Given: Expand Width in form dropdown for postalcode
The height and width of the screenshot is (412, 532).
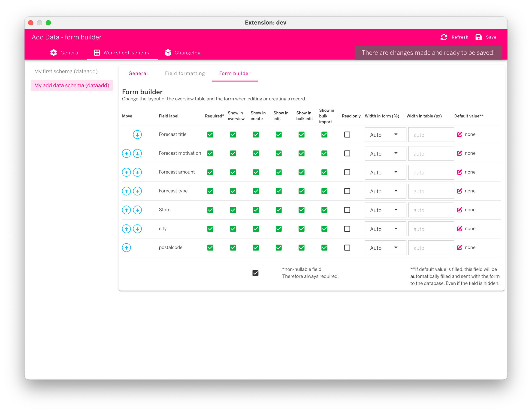Looking at the screenshot, I should click(x=385, y=248).
